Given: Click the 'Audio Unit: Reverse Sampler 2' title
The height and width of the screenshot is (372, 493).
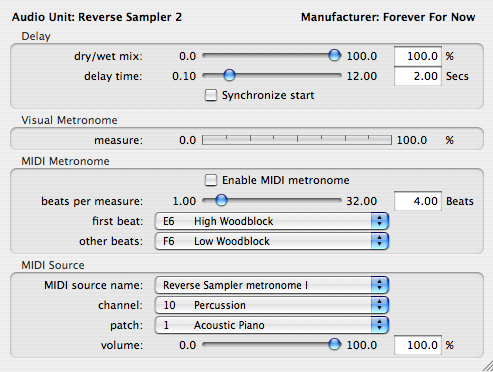Looking at the screenshot, I should (x=97, y=17).
